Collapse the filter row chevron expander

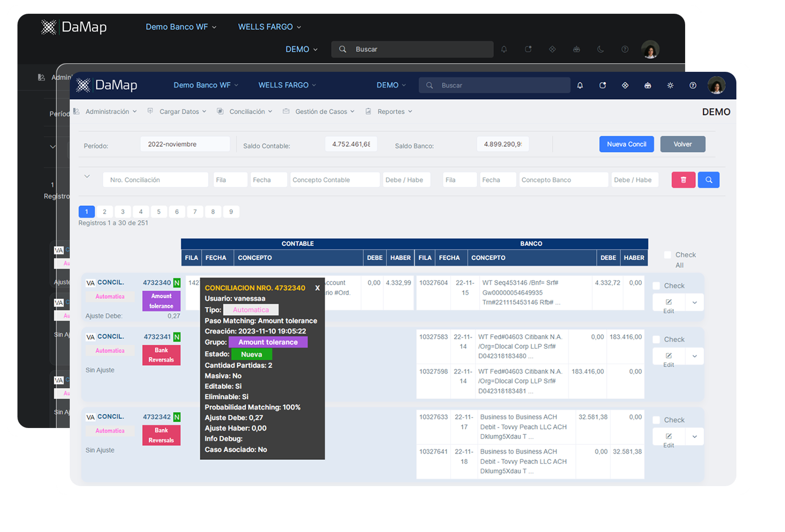coord(87,177)
